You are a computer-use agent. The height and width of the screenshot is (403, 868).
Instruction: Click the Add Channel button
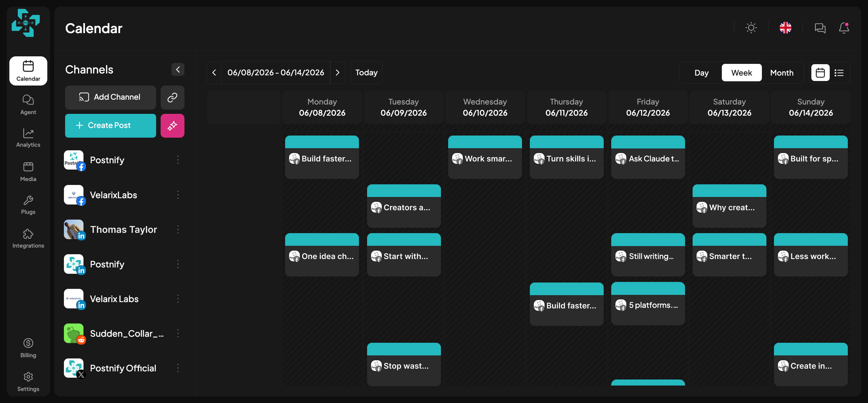pos(111,98)
